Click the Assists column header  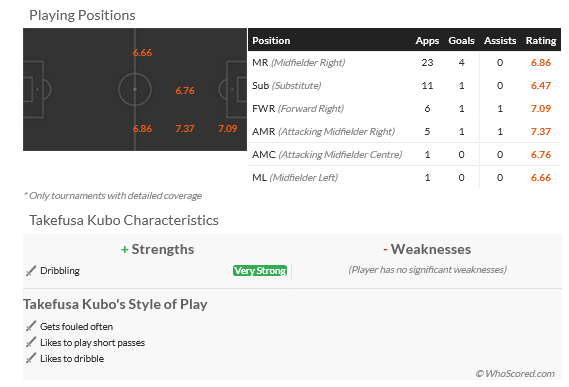click(x=500, y=41)
